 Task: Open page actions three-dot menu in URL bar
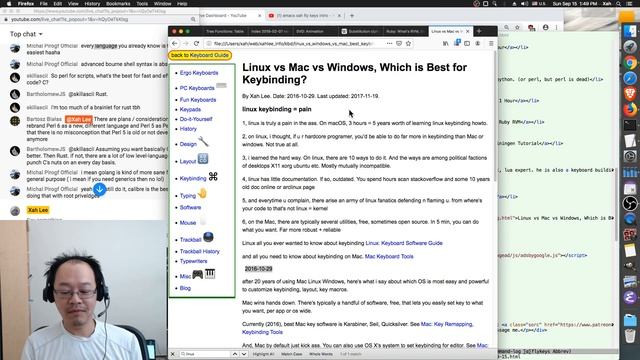[x=389, y=43]
